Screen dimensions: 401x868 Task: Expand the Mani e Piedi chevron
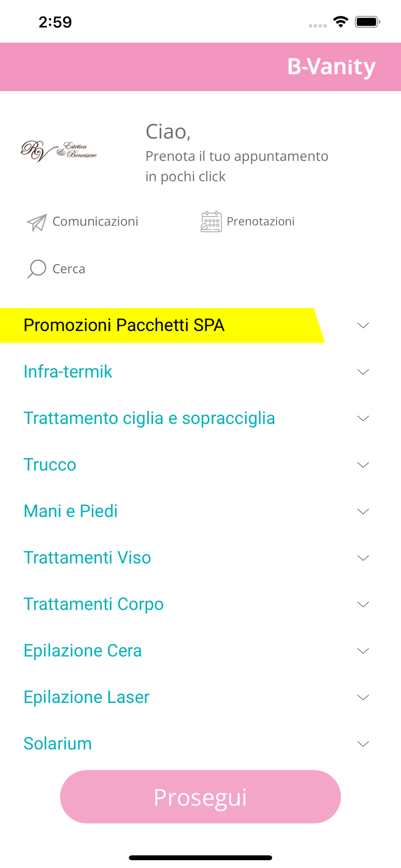(363, 511)
